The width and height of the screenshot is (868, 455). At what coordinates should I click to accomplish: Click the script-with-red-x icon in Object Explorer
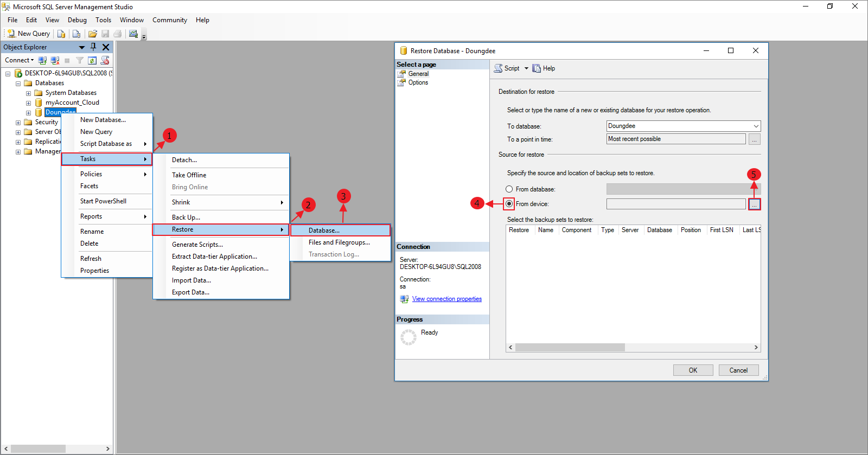(105, 60)
